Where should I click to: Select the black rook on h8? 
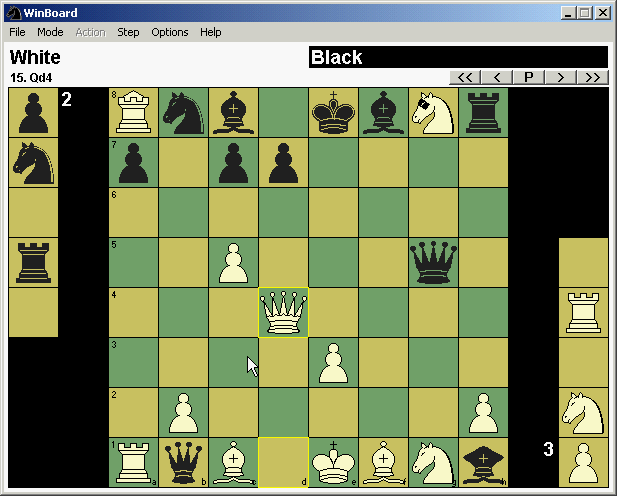click(x=483, y=113)
